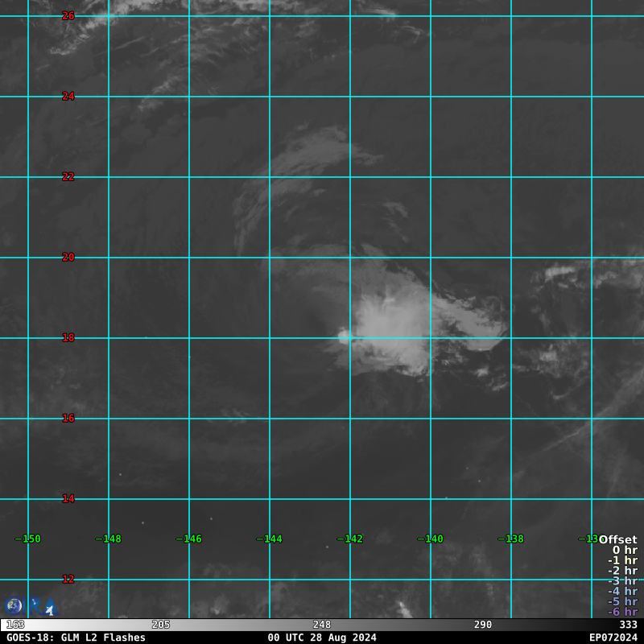Image resolution: width=644 pixels, height=644 pixels.
Task: Click the longitude -138 label
Action: (511, 539)
